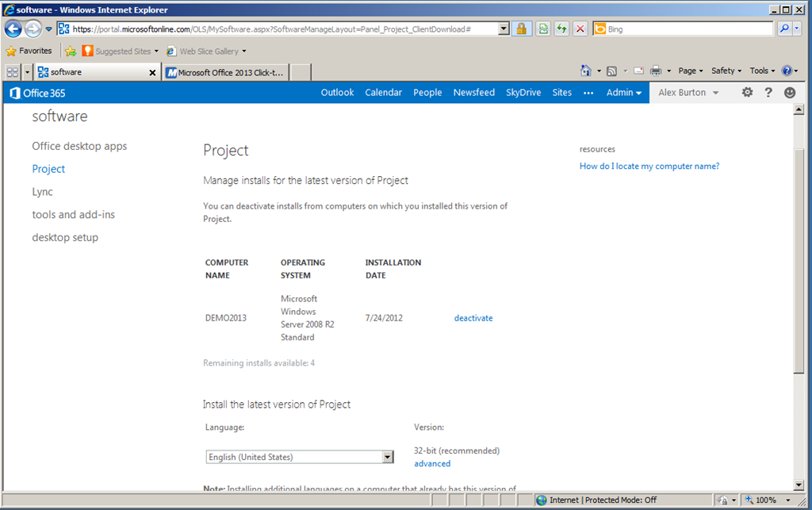Select Office desktop apps in sidebar
The width and height of the screenshot is (812, 510).
79,146
